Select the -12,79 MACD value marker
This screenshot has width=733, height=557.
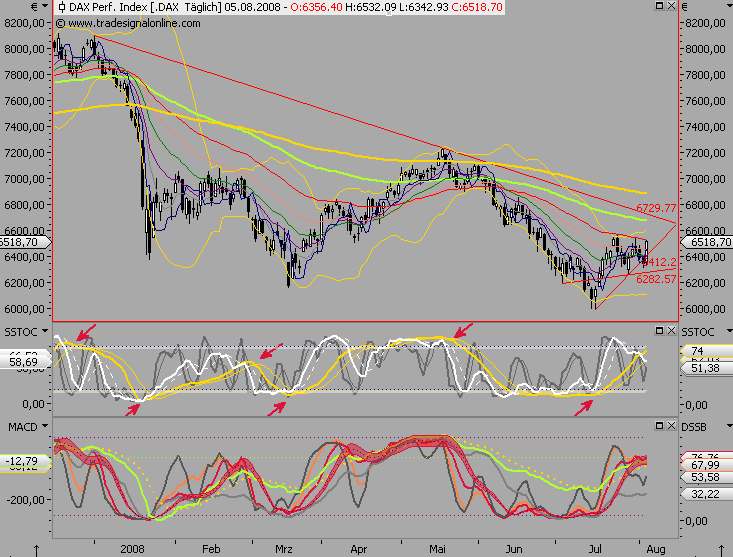click(x=24, y=461)
